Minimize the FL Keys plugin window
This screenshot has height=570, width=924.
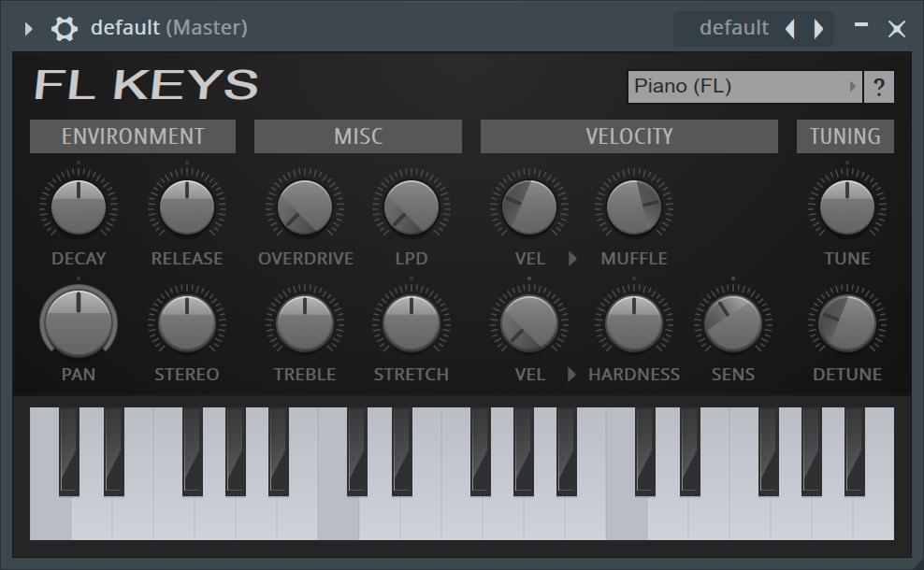click(x=861, y=26)
